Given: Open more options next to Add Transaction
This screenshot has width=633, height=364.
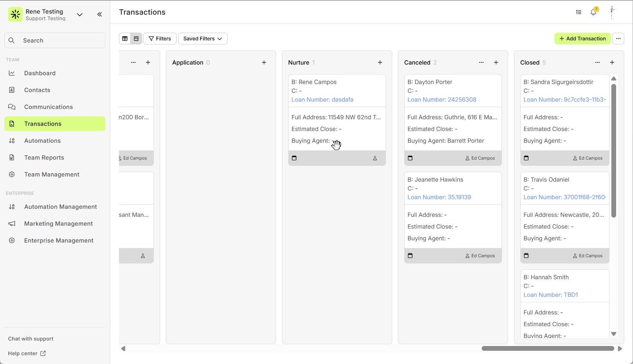Looking at the screenshot, I should click(618, 39).
